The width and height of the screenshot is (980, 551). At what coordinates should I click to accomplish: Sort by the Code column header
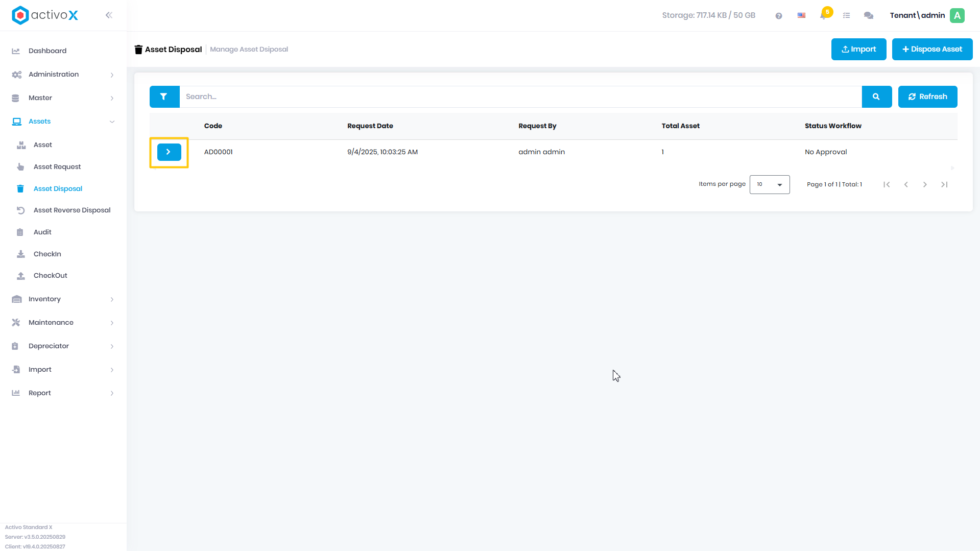213,126
